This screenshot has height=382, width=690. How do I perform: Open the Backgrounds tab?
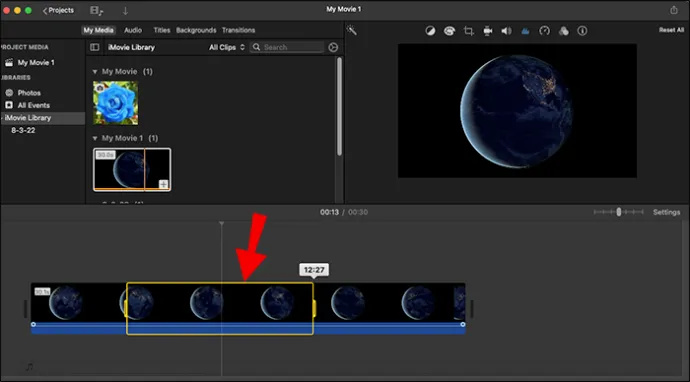[x=196, y=30]
